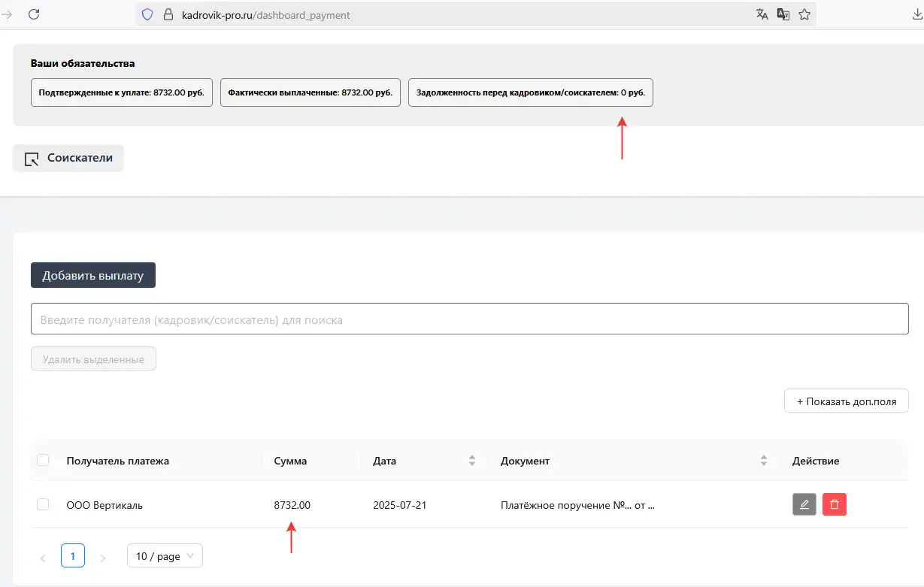Open the "10 / page" page size dropdown

click(x=165, y=556)
